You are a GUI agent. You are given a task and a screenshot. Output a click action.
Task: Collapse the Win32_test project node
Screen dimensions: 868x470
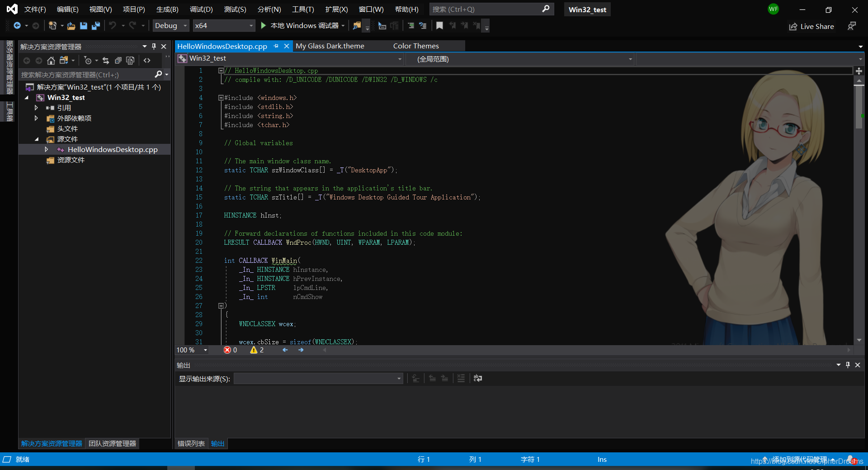click(27, 98)
